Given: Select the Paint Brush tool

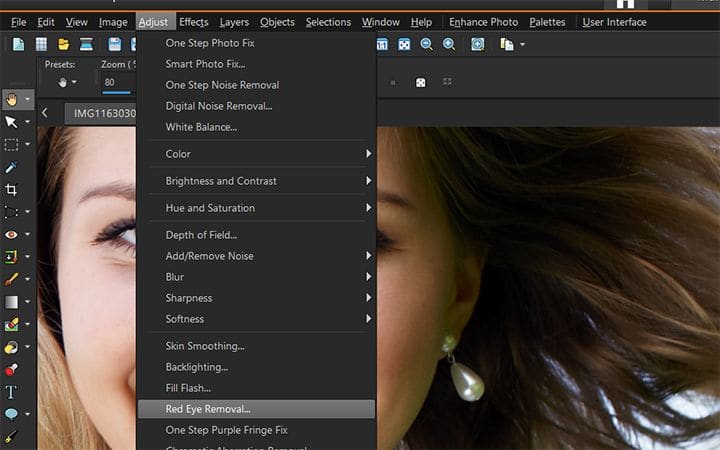Looking at the screenshot, I should point(11,279).
